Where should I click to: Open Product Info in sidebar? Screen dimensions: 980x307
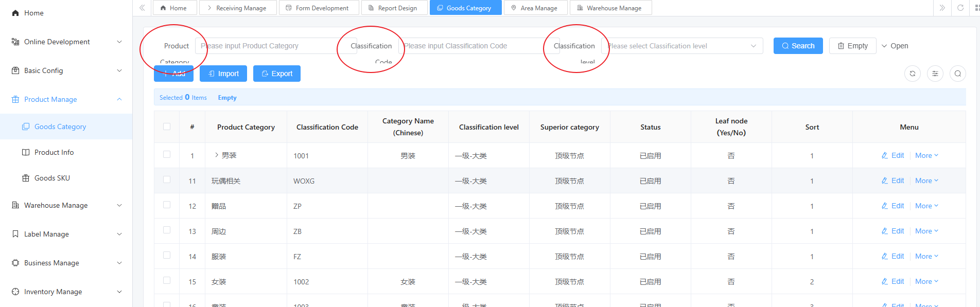[x=54, y=152]
